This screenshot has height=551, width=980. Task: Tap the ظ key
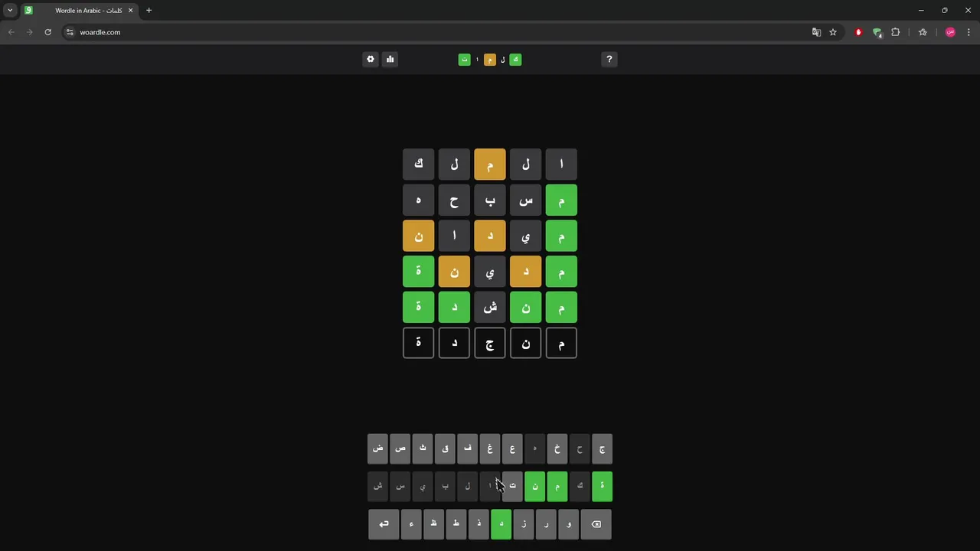(x=433, y=524)
